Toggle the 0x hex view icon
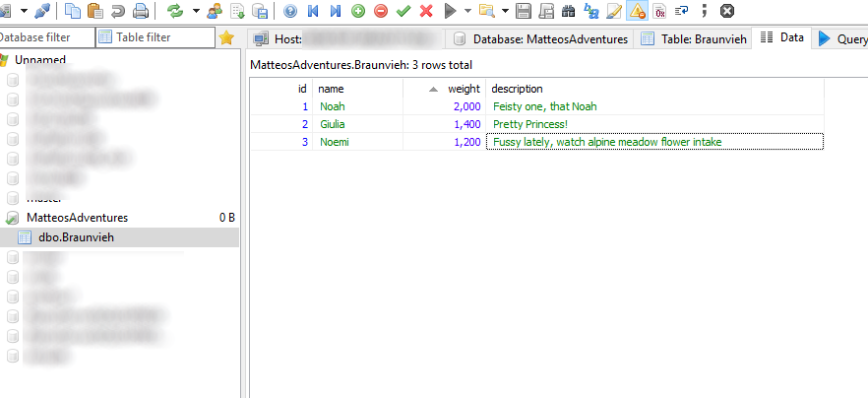868x398 pixels. pos(659,10)
